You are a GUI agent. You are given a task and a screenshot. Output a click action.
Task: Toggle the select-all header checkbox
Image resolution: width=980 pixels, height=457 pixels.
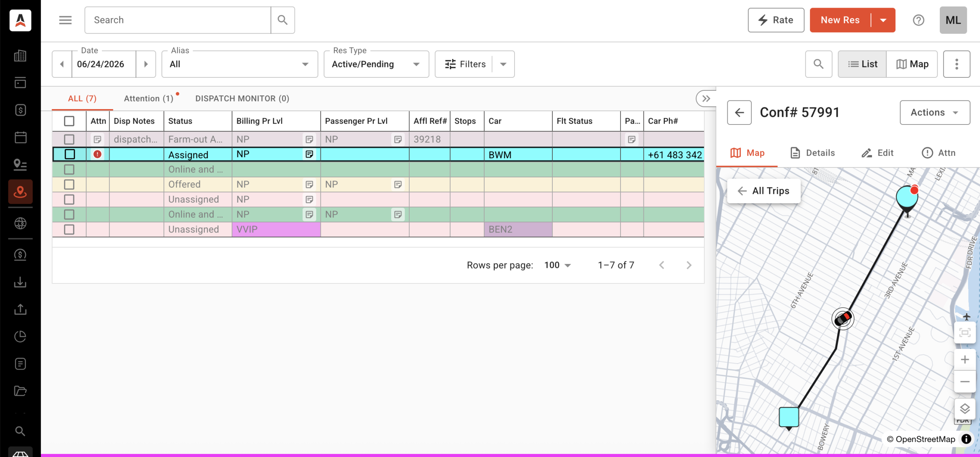click(69, 121)
